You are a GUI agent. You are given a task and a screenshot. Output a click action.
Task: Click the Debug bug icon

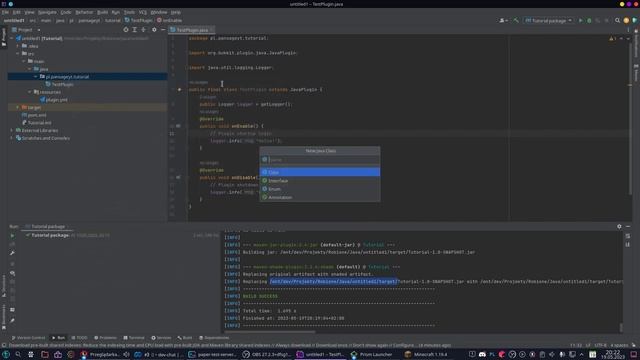(x=589, y=20)
